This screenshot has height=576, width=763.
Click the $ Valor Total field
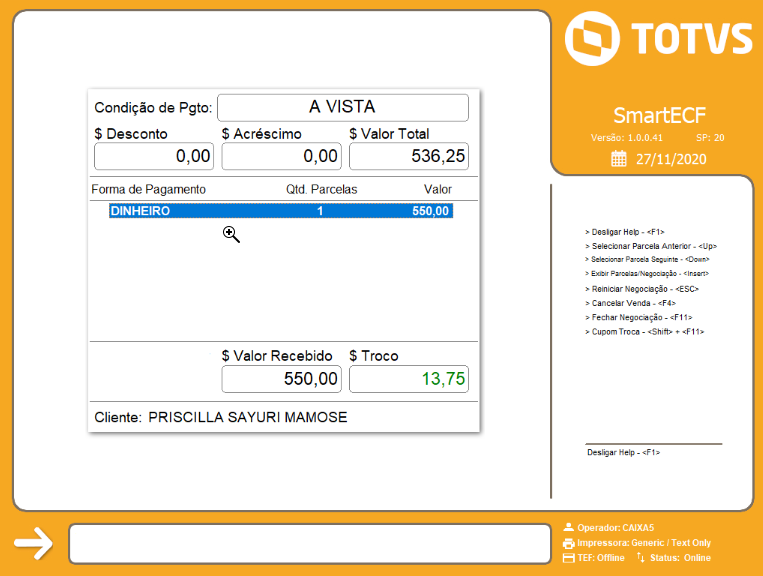(409, 156)
